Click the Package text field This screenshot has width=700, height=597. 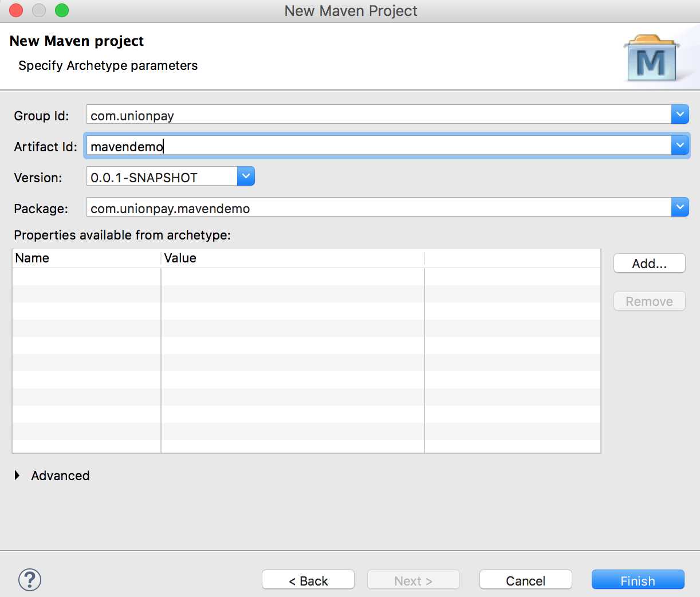(379, 207)
